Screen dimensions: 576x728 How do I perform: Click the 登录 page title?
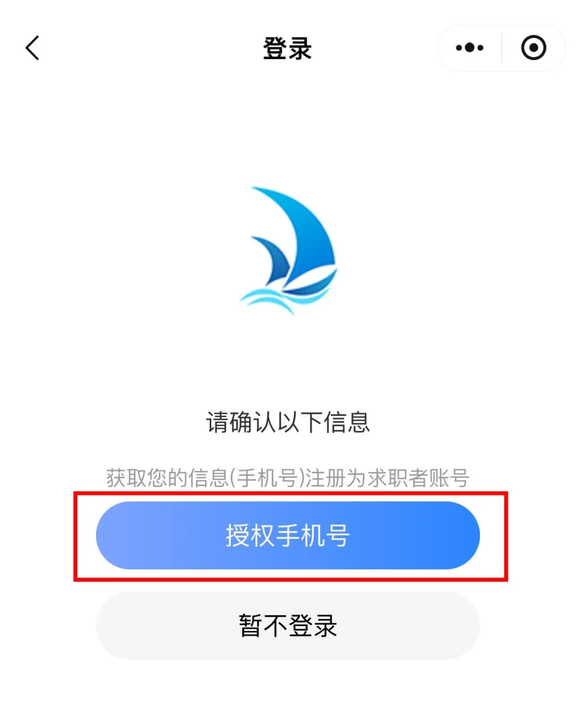pyautogui.click(x=287, y=49)
